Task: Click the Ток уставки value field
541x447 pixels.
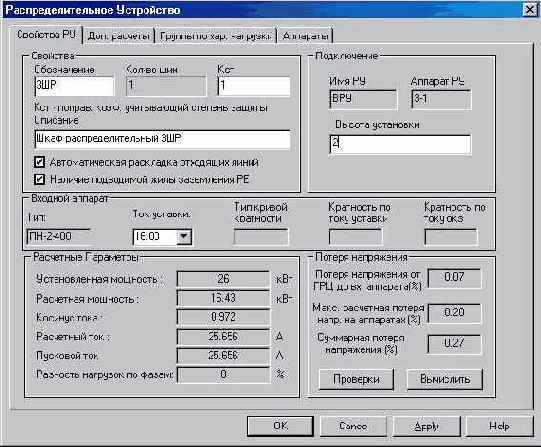Action: click(155, 237)
